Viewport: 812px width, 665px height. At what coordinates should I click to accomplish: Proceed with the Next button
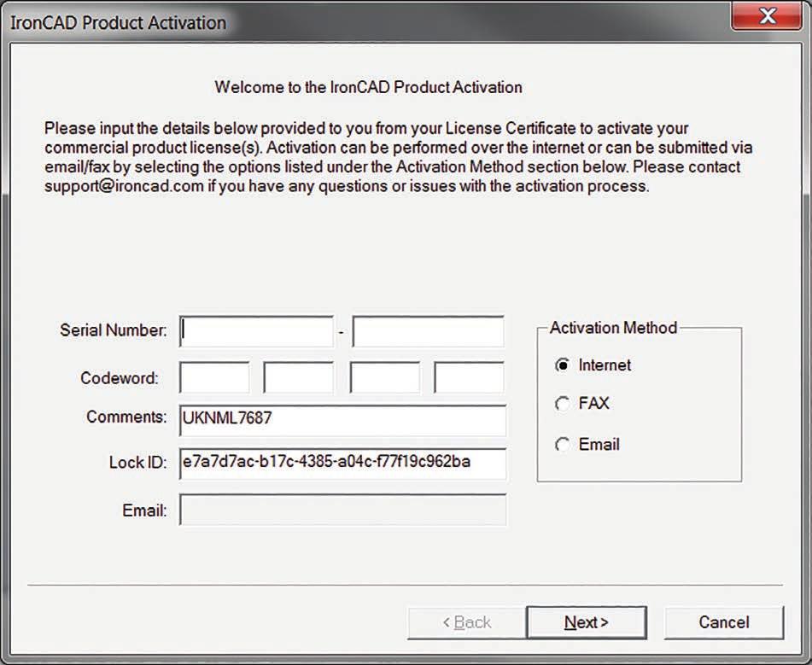tap(587, 622)
